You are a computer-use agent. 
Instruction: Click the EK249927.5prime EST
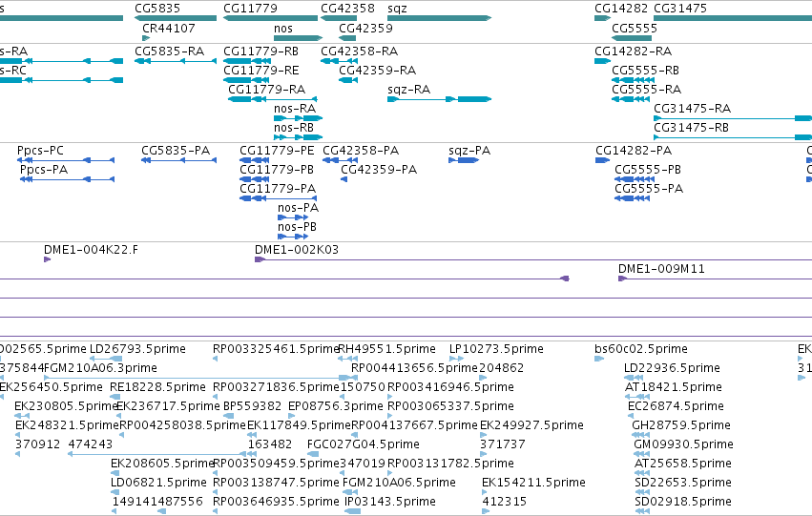click(484, 435)
